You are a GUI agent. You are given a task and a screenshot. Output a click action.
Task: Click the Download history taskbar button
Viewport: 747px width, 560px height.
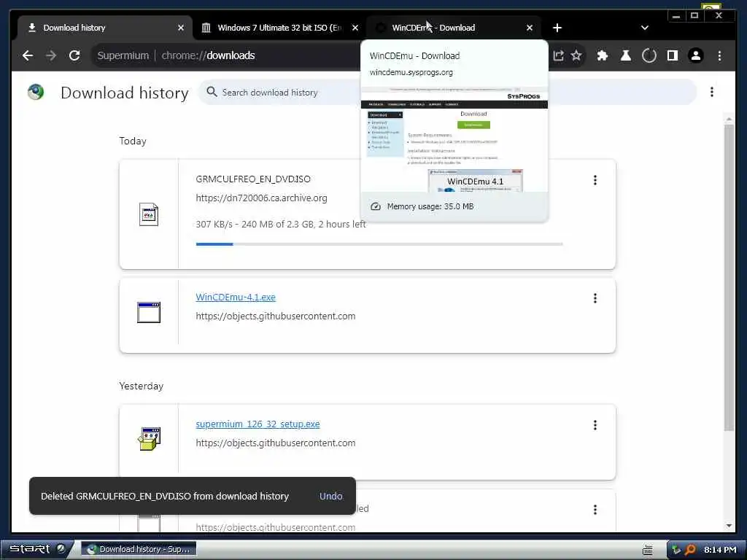(139, 549)
